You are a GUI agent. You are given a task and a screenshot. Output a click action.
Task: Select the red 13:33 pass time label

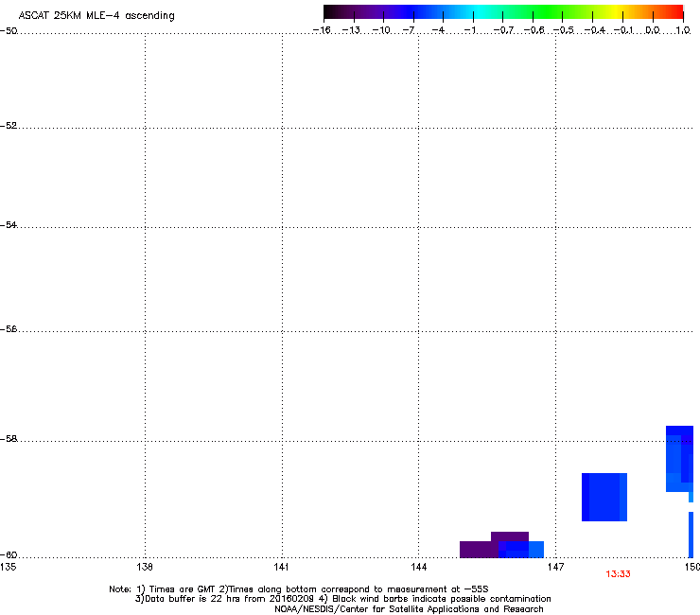click(618, 574)
